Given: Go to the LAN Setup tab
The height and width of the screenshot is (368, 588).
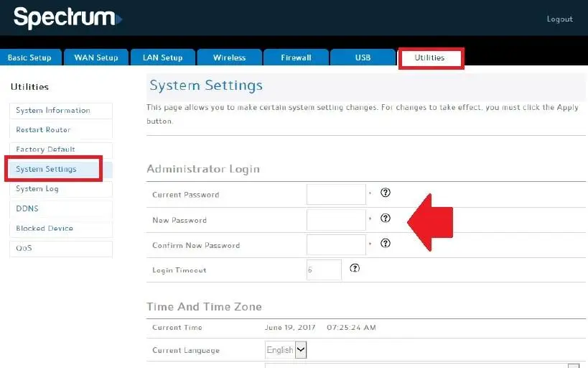Looking at the screenshot, I should [162, 57].
